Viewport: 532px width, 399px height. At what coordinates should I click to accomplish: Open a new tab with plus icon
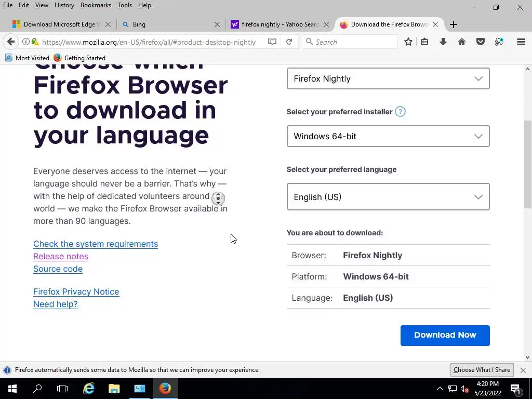pos(453,24)
